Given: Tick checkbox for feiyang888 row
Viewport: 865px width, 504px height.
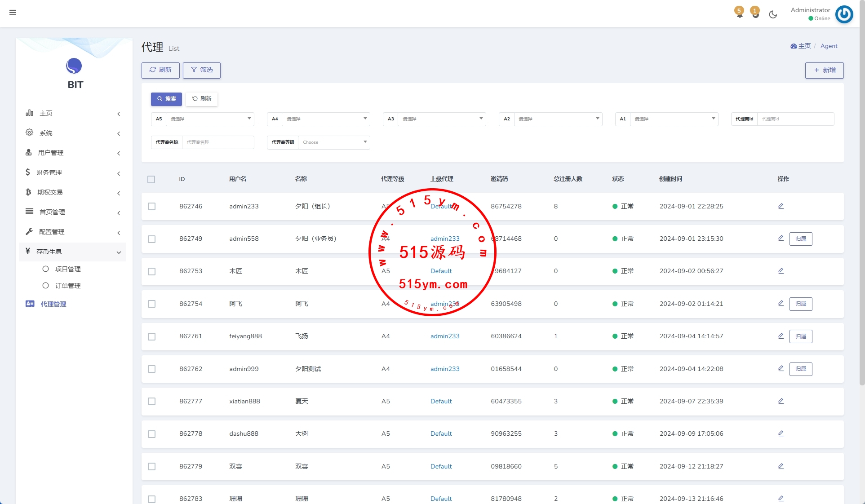Looking at the screenshot, I should 152,336.
